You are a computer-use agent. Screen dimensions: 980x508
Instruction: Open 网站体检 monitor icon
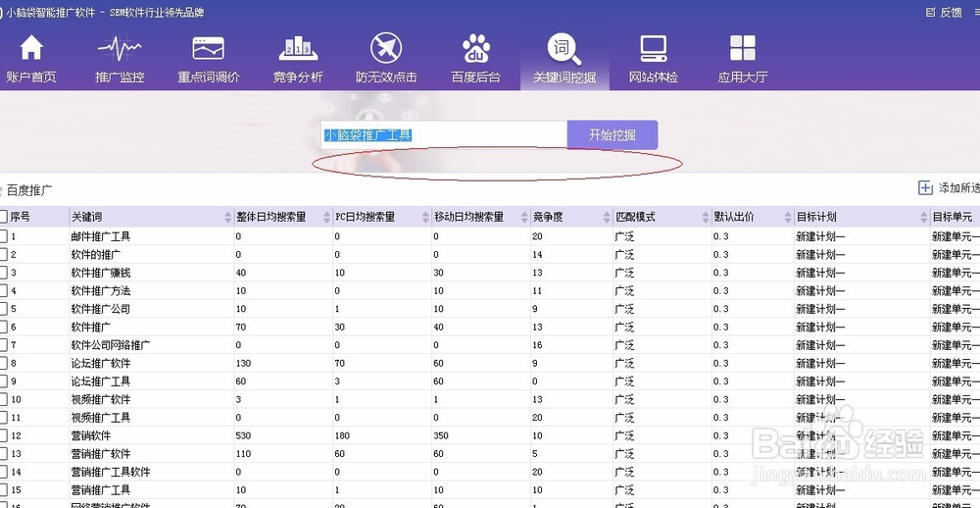[x=653, y=49]
